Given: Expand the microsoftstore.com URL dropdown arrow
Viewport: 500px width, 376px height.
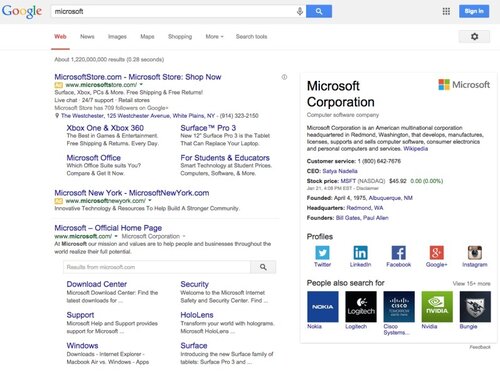Looking at the screenshot, I should tap(141, 85).
